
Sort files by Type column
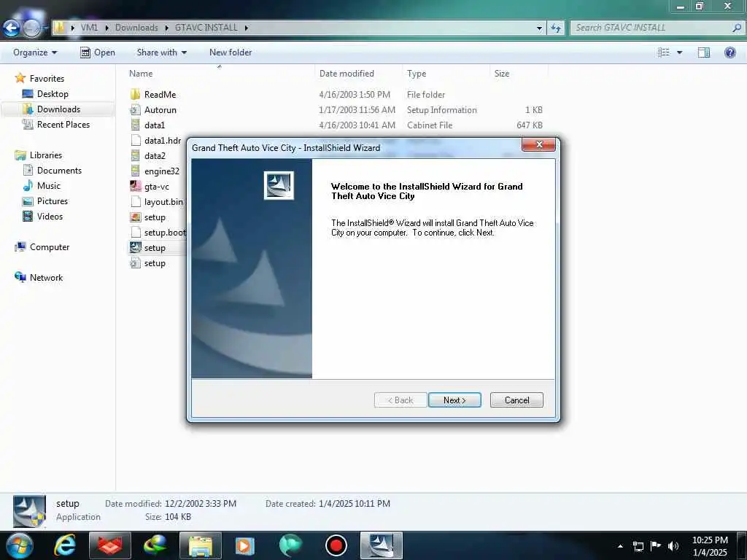(417, 74)
